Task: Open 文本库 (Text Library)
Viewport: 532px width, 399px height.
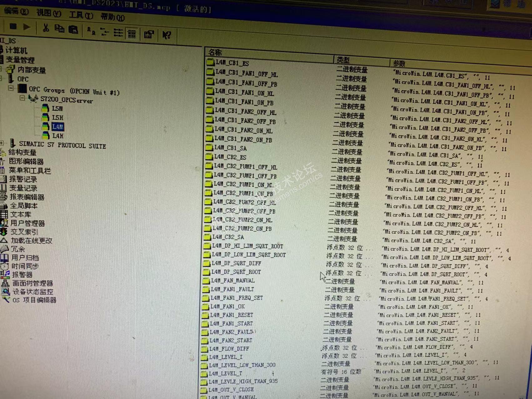Action: 21,215
